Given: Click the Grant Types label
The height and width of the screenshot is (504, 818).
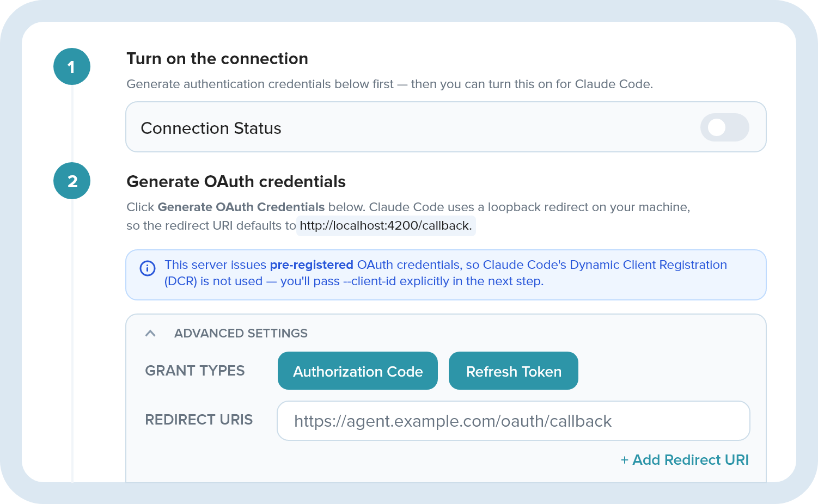Looking at the screenshot, I should tap(195, 371).
